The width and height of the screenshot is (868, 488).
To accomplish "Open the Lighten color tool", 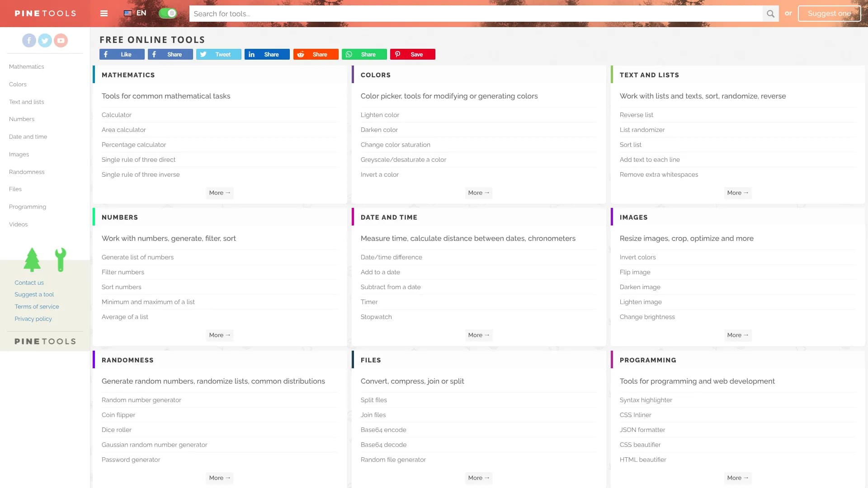I will [380, 115].
